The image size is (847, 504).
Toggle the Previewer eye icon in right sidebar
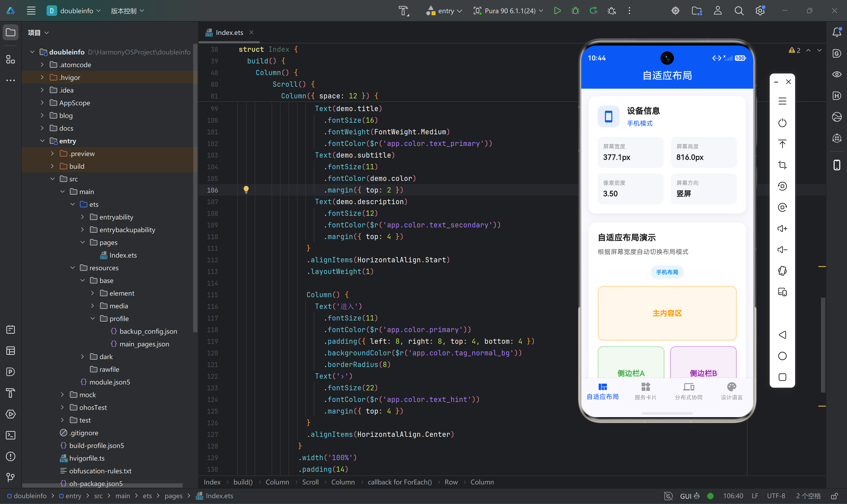pos(837,74)
